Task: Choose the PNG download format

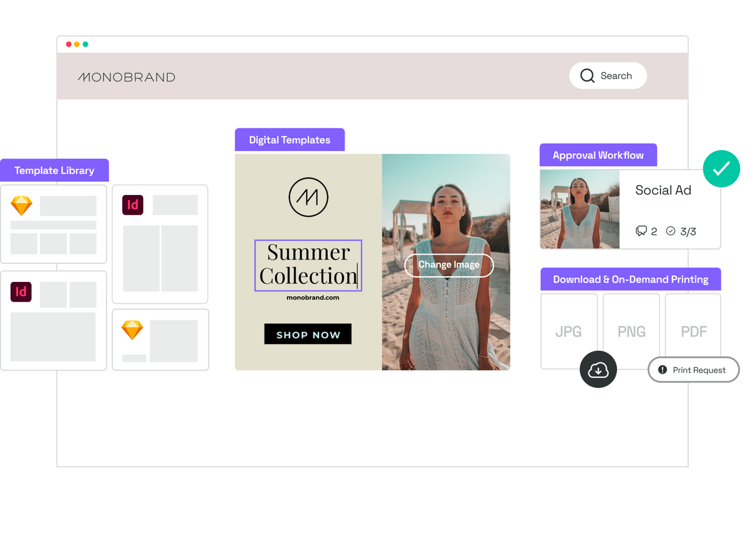Action: [x=631, y=332]
